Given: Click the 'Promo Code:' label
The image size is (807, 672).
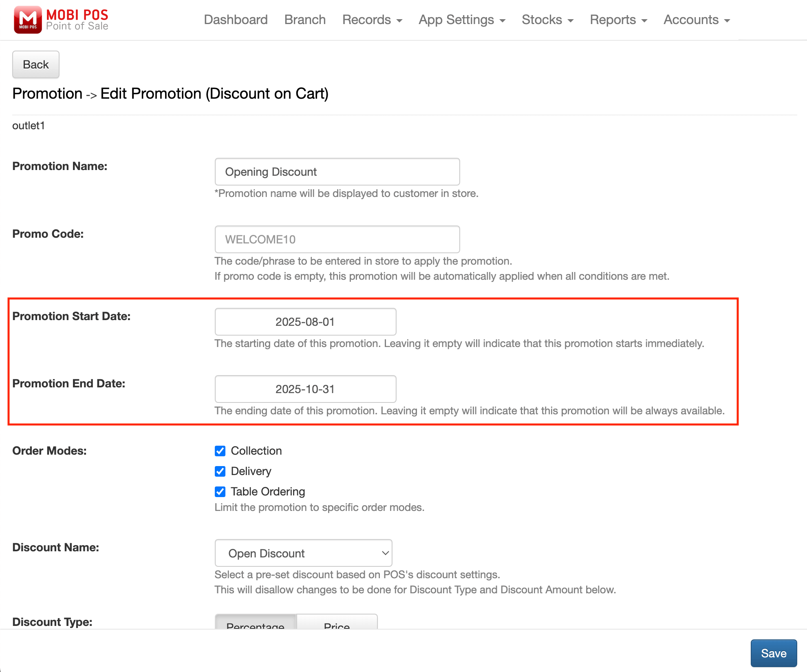Looking at the screenshot, I should (x=48, y=234).
